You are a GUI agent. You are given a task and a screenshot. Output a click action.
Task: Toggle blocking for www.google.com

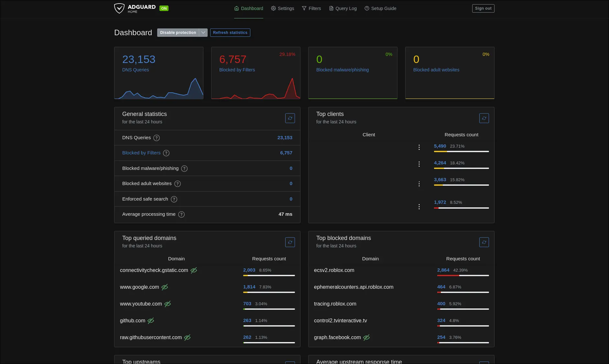(x=164, y=287)
